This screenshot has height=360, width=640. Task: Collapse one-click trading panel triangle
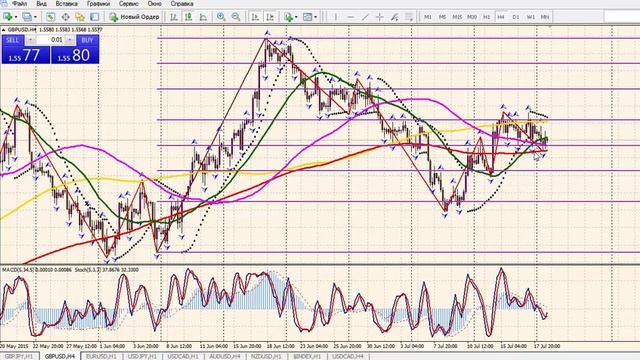pyautogui.click(x=4, y=30)
